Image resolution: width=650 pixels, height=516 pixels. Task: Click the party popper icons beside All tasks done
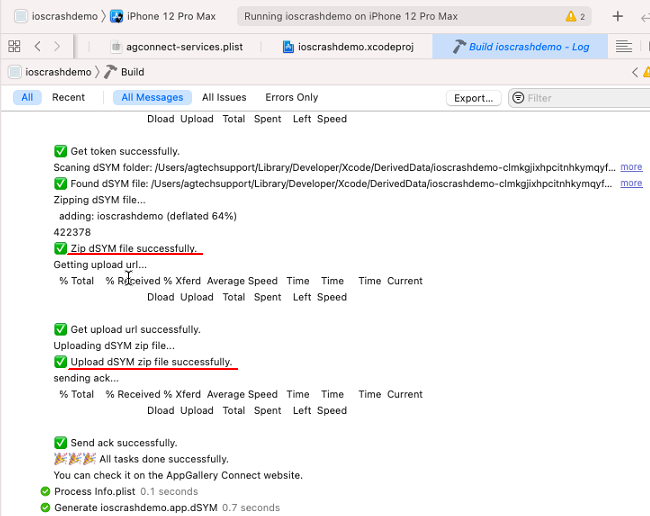coord(75,459)
